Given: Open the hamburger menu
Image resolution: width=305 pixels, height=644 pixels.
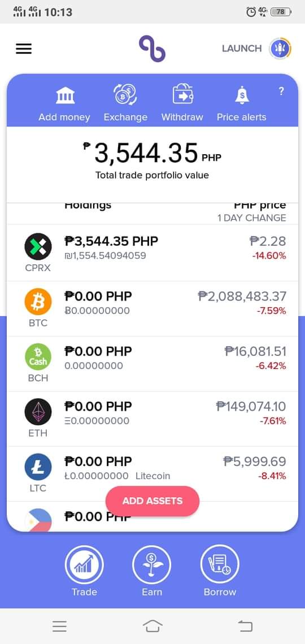Looking at the screenshot, I should (24, 49).
